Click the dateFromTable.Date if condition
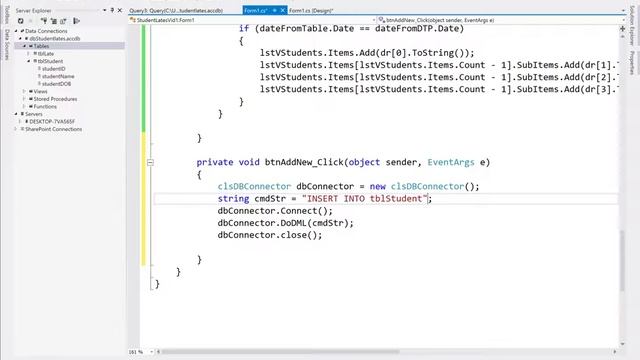The width and height of the screenshot is (640, 360). pyautogui.click(x=351, y=29)
